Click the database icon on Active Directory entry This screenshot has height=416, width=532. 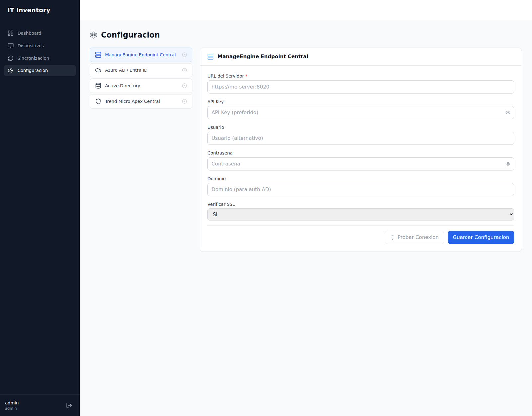(x=98, y=85)
